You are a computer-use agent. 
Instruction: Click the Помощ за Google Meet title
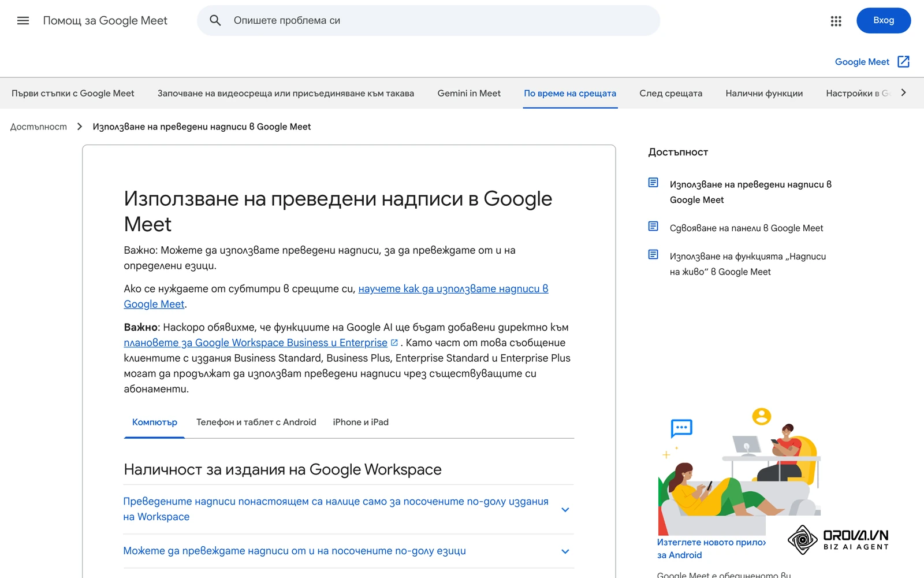coord(105,21)
